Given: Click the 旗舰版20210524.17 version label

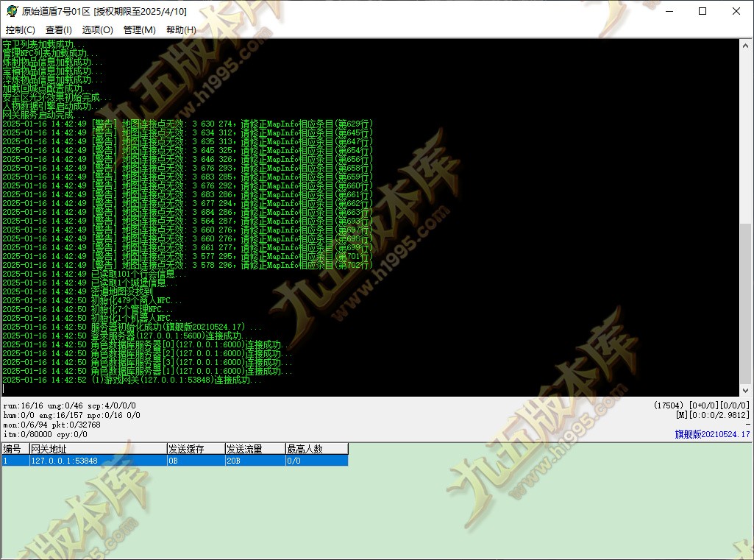Looking at the screenshot, I should click(712, 434).
